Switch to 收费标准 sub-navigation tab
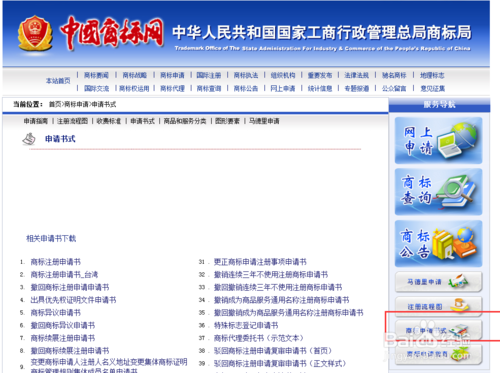Screen dimensions: 500x373 [x=109, y=121]
